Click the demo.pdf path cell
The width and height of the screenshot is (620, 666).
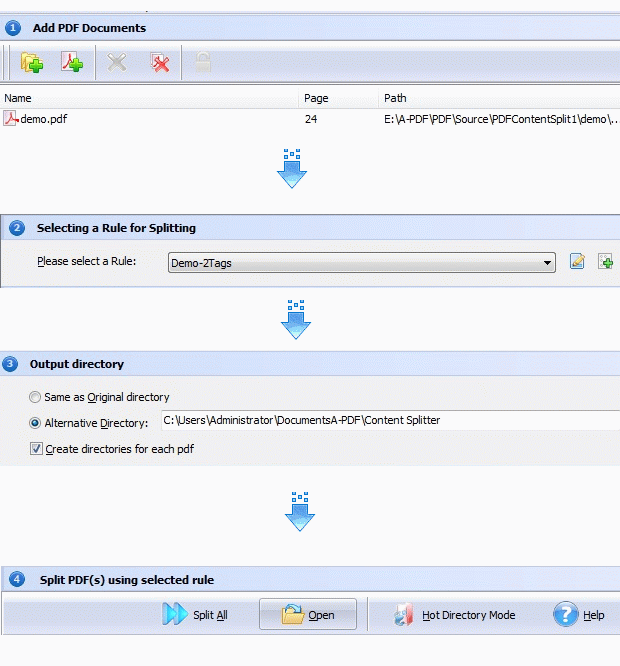point(502,119)
